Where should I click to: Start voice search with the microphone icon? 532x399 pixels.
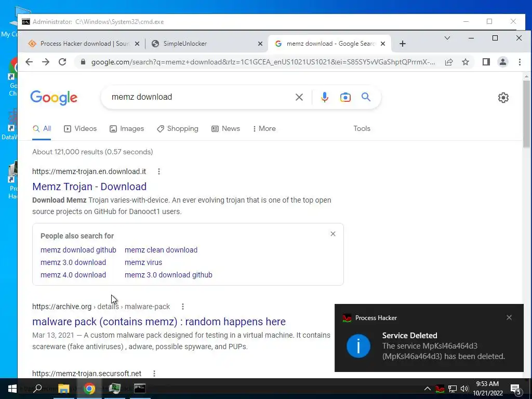324,97
